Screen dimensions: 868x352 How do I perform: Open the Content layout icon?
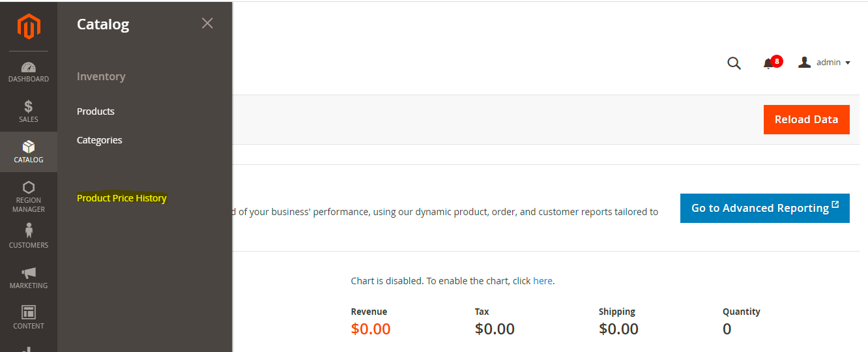pyautogui.click(x=29, y=312)
